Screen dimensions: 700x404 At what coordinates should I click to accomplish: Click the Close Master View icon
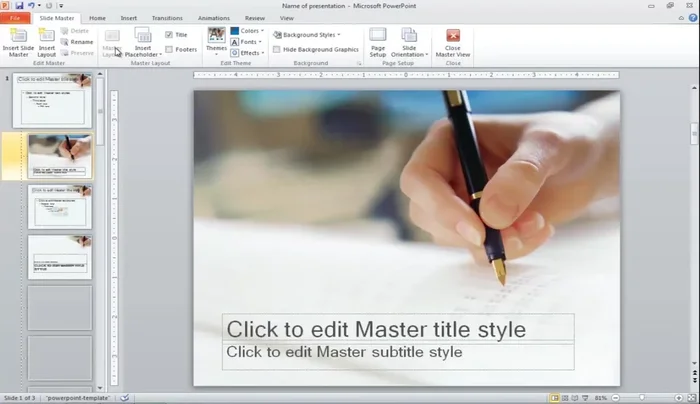[x=453, y=41]
